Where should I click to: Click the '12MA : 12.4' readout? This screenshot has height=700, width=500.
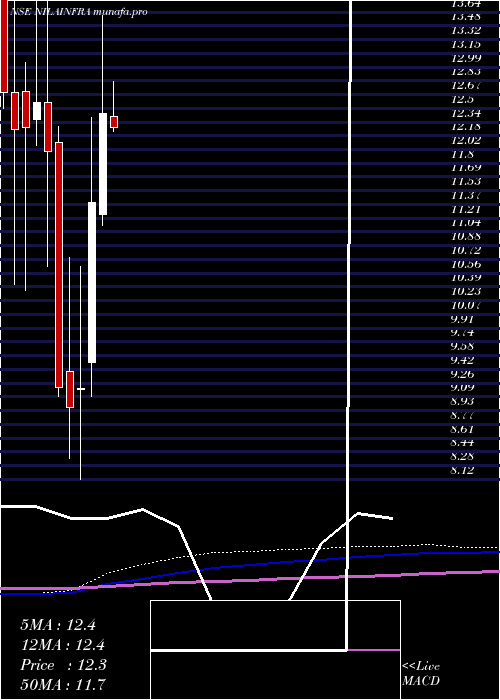pos(63,645)
